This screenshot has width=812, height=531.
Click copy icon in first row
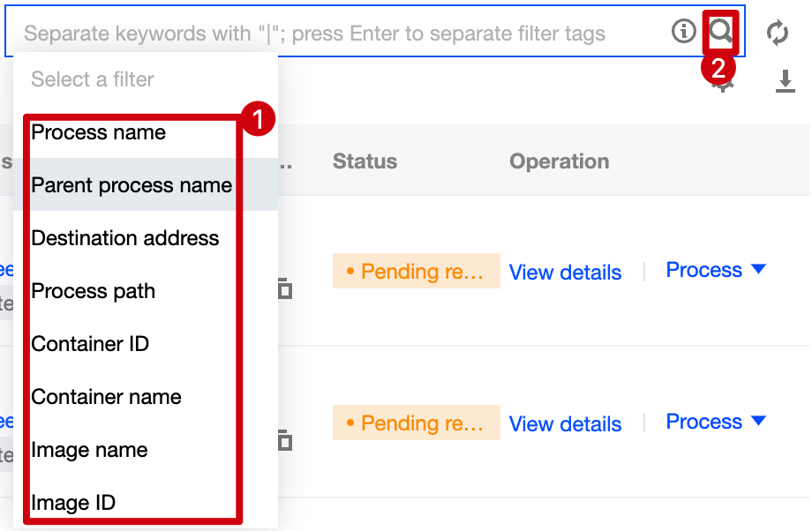(284, 288)
